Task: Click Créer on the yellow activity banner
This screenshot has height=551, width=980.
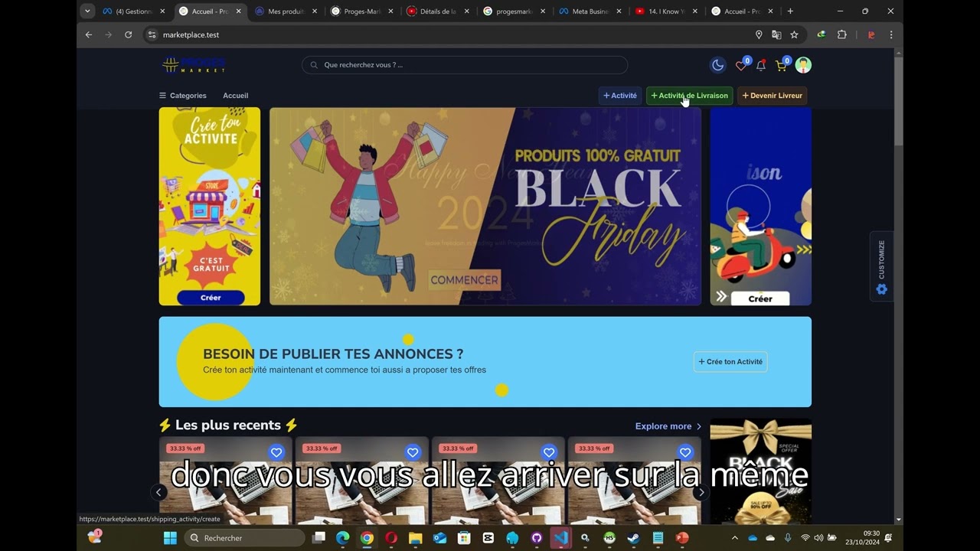Action: [x=211, y=298]
